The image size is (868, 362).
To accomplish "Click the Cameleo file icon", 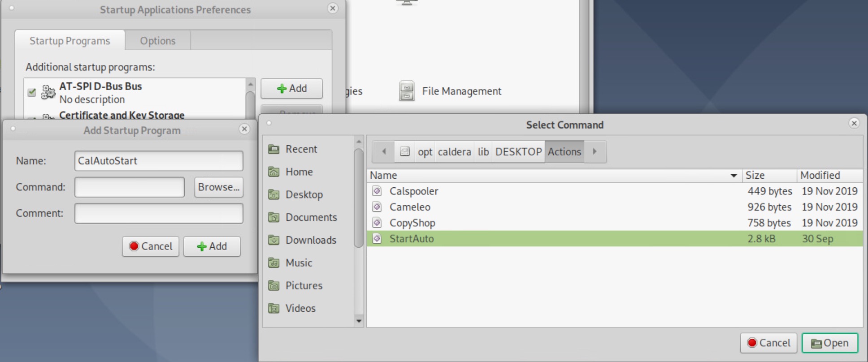I will (x=377, y=207).
